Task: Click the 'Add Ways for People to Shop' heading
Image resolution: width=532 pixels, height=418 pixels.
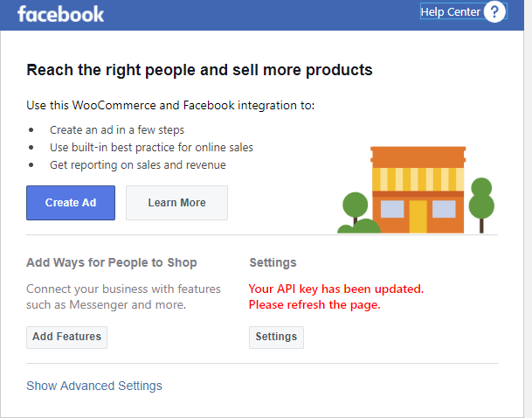Action: [112, 262]
